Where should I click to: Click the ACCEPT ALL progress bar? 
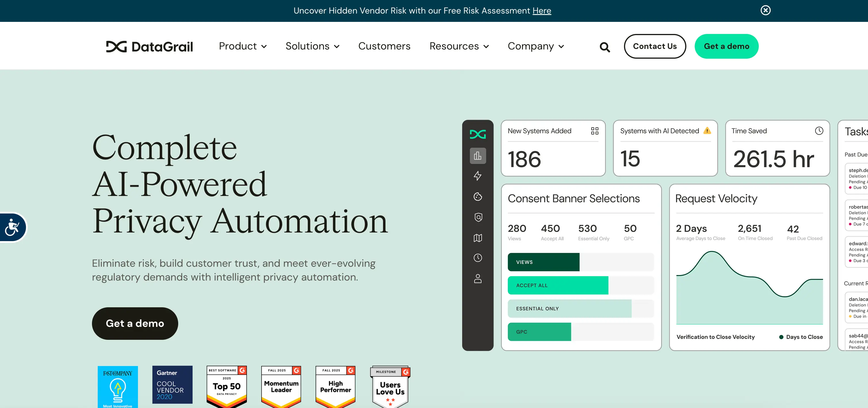[558, 285]
